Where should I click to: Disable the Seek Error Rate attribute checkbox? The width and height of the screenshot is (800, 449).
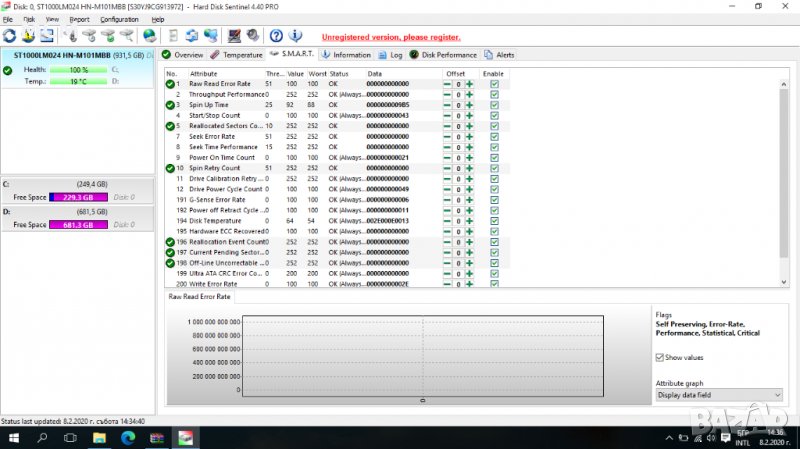click(x=494, y=137)
